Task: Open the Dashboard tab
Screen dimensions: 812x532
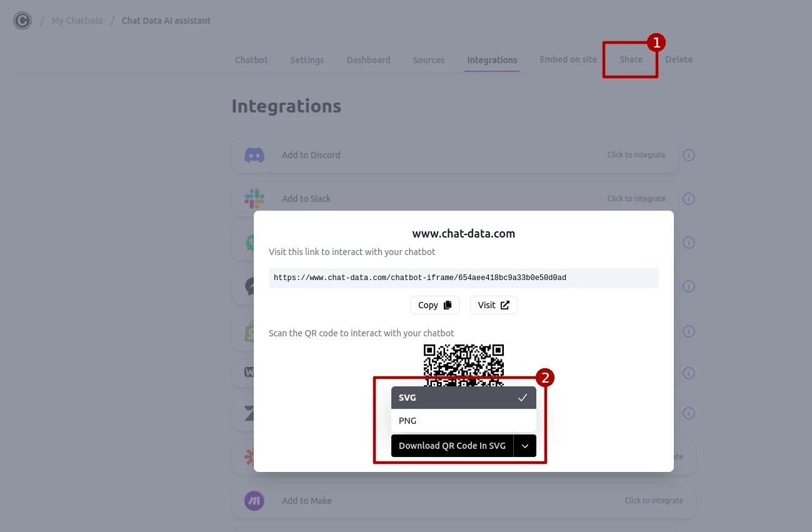Action: (x=368, y=60)
